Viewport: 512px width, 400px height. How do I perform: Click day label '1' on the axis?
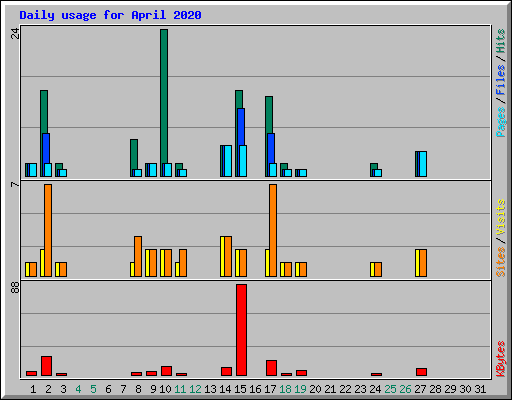click(33, 389)
